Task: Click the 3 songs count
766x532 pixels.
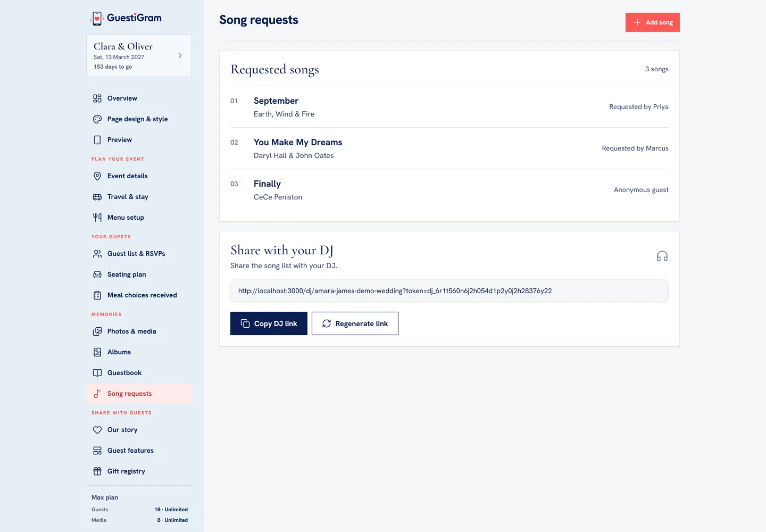Action: pyautogui.click(x=657, y=69)
